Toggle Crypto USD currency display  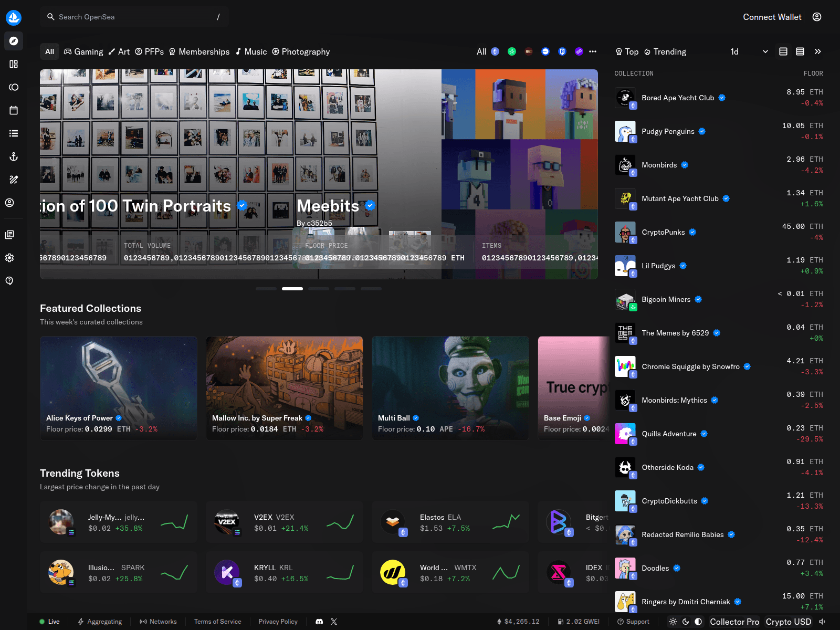pyautogui.click(x=789, y=622)
